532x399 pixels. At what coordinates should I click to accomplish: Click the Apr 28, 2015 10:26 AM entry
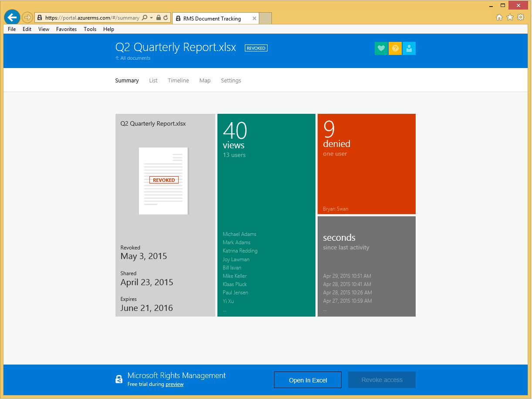point(347,293)
